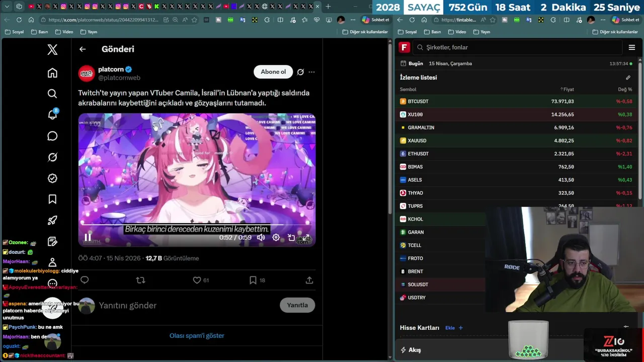Open THYAO in the watchlist
The image size is (644, 362).
click(517, 193)
